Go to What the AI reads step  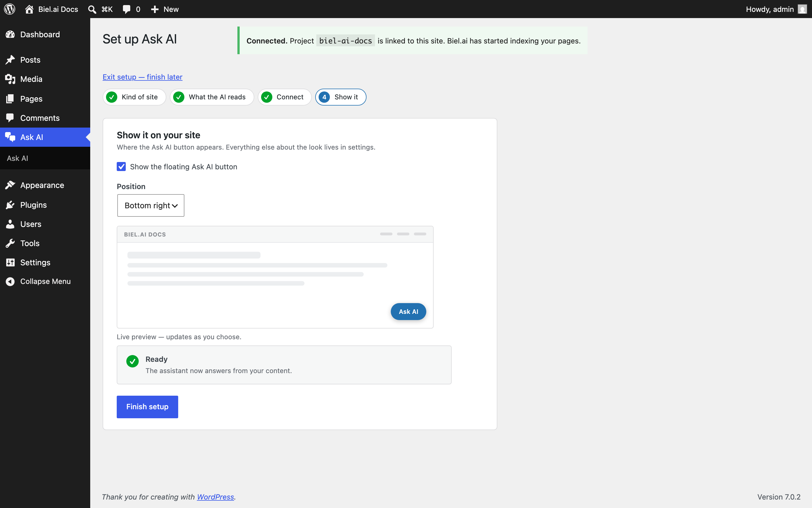212,97
